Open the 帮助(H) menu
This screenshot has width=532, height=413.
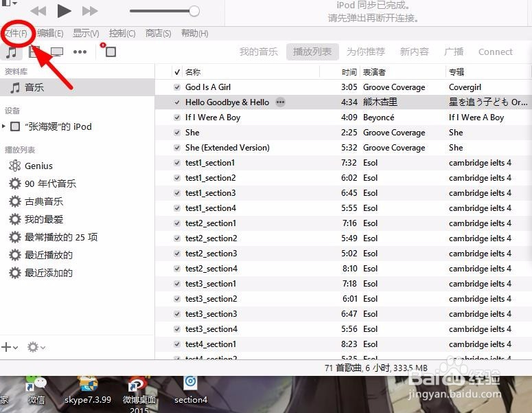click(195, 33)
